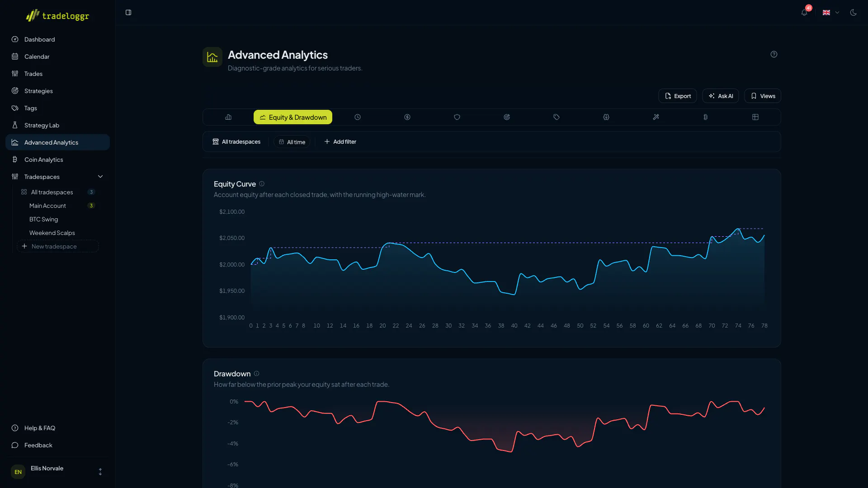Open Feedback in sidebar
Viewport: 868px width, 488px height.
pos(57,445)
